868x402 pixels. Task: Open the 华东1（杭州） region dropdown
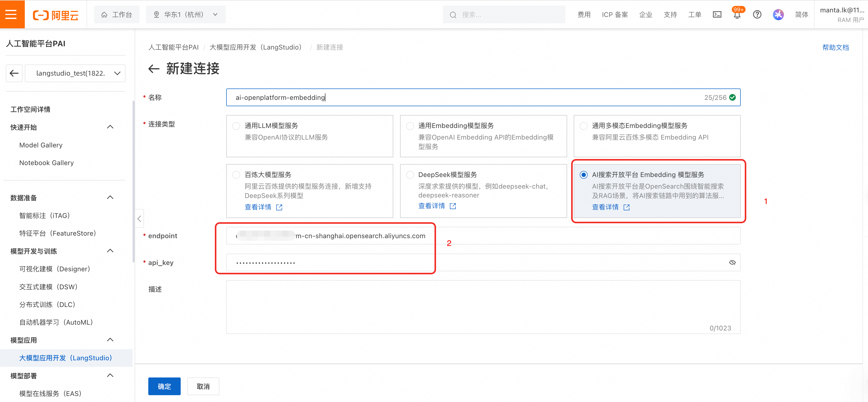(x=185, y=14)
